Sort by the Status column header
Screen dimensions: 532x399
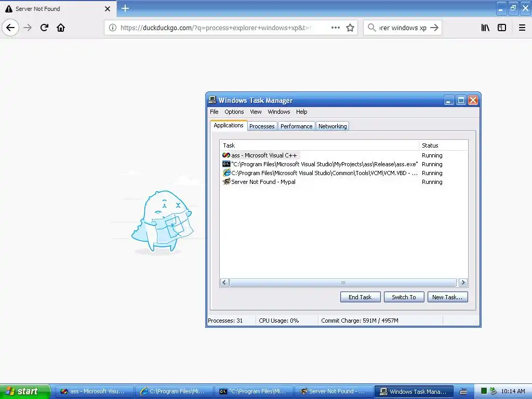[x=444, y=145]
